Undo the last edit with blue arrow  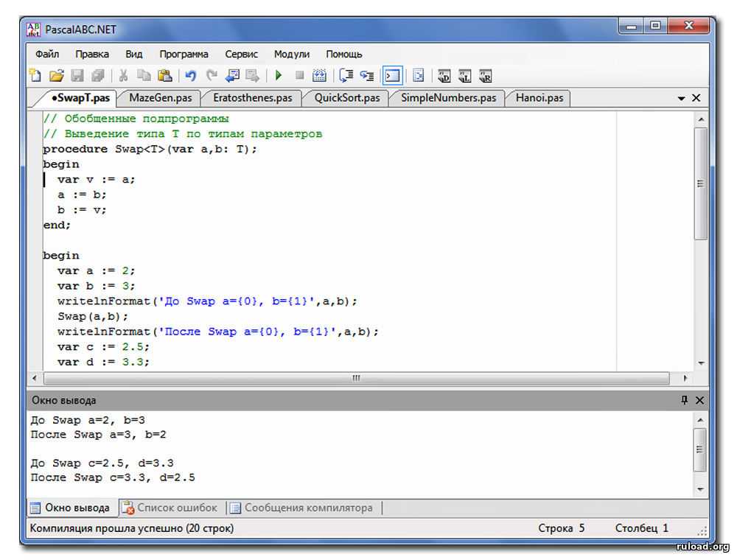coord(190,75)
